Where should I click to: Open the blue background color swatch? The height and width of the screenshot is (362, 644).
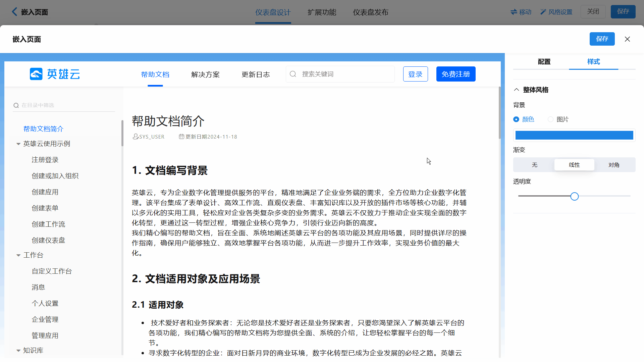coord(574,135)
